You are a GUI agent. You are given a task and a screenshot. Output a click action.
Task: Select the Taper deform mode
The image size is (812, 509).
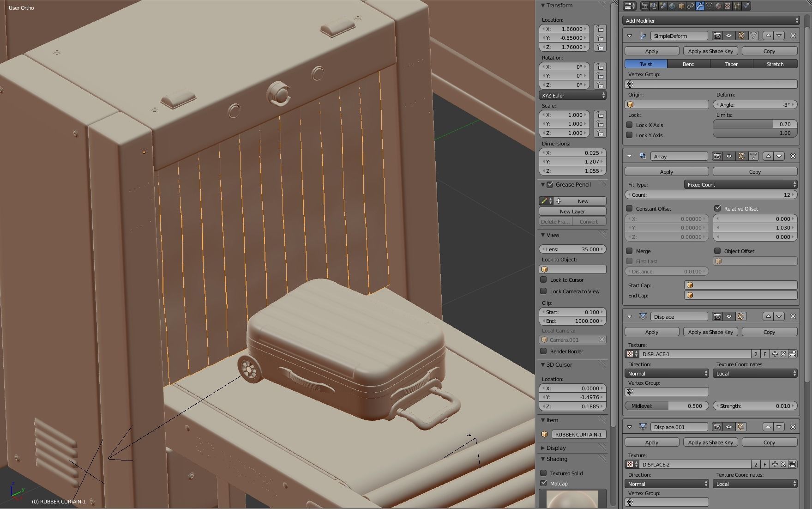coord(732,64)
